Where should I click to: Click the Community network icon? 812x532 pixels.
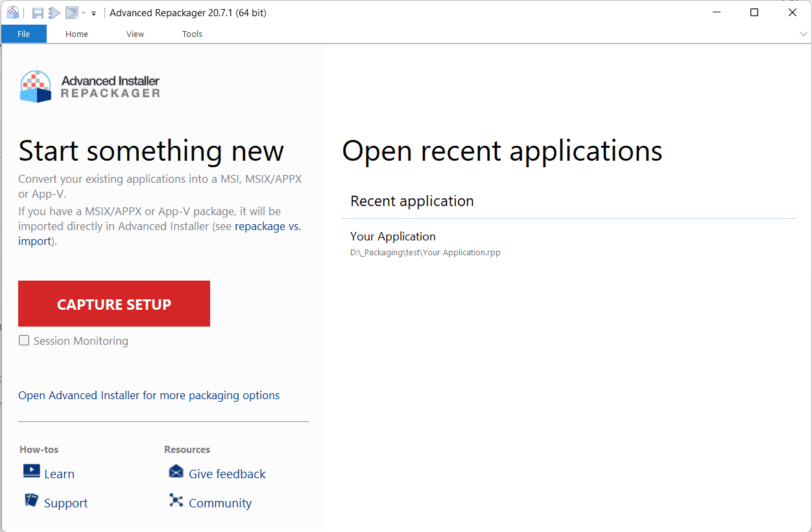176,500
